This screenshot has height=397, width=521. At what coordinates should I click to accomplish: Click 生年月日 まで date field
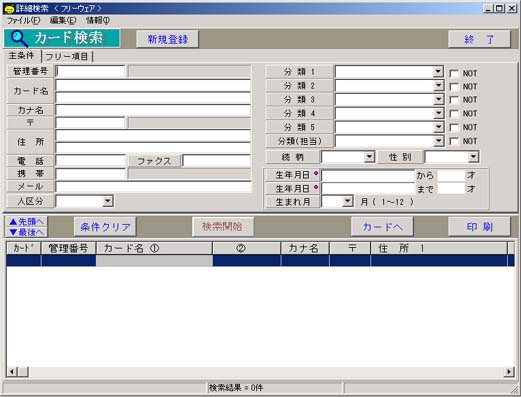(x=368, y=189)
